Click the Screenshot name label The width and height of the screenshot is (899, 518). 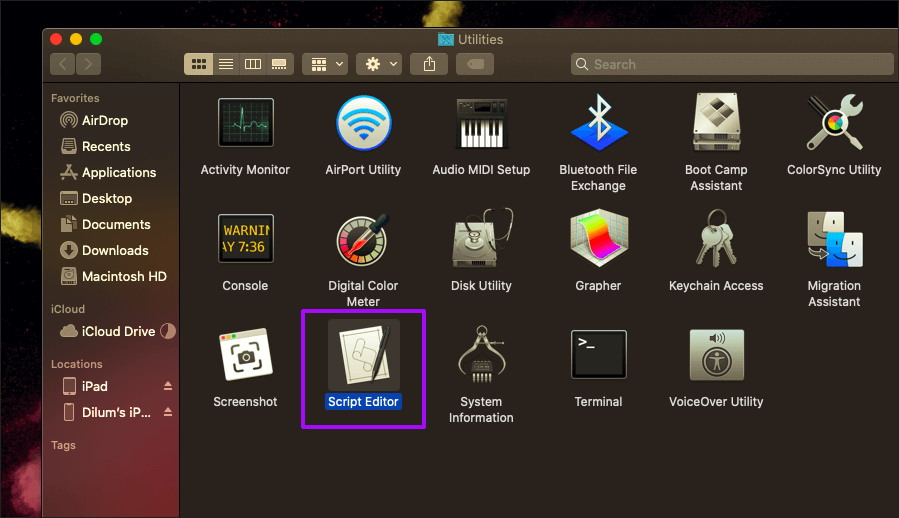click(x=245, y=402)
